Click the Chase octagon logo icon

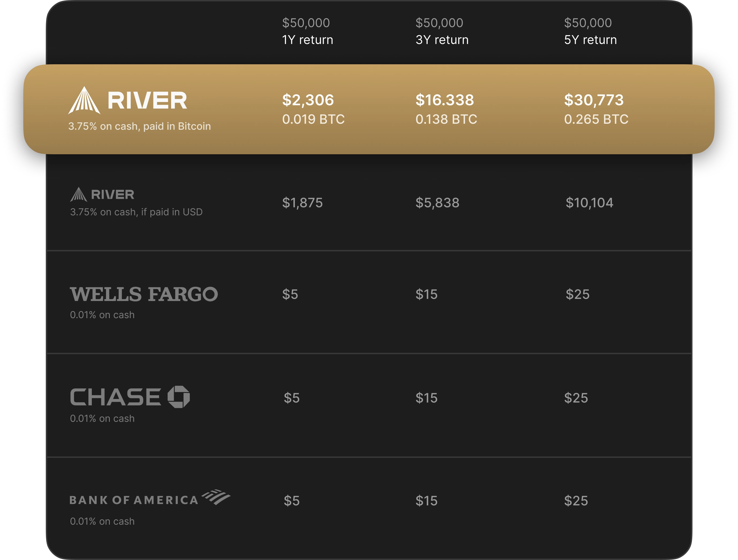179,397
